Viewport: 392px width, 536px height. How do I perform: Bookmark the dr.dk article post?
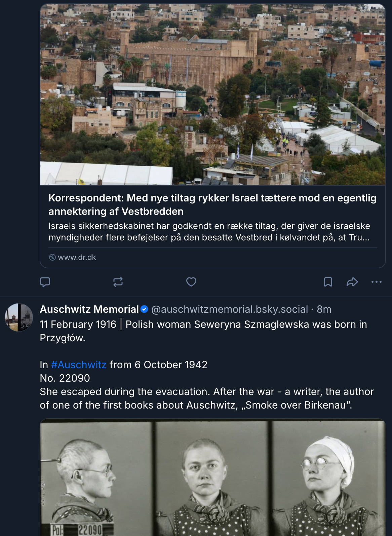328,282
